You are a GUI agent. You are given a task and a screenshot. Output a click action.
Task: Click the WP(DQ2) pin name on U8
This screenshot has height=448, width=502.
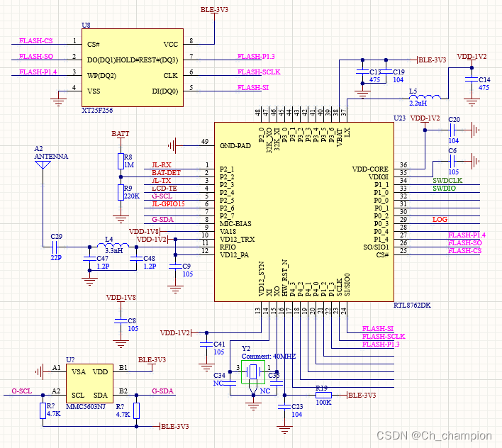(101, 76)
